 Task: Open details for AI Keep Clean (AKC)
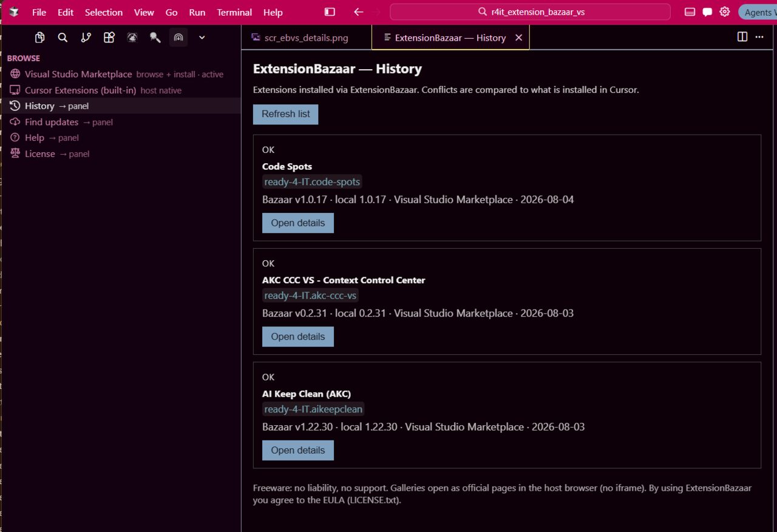click(x=298, y=450)
